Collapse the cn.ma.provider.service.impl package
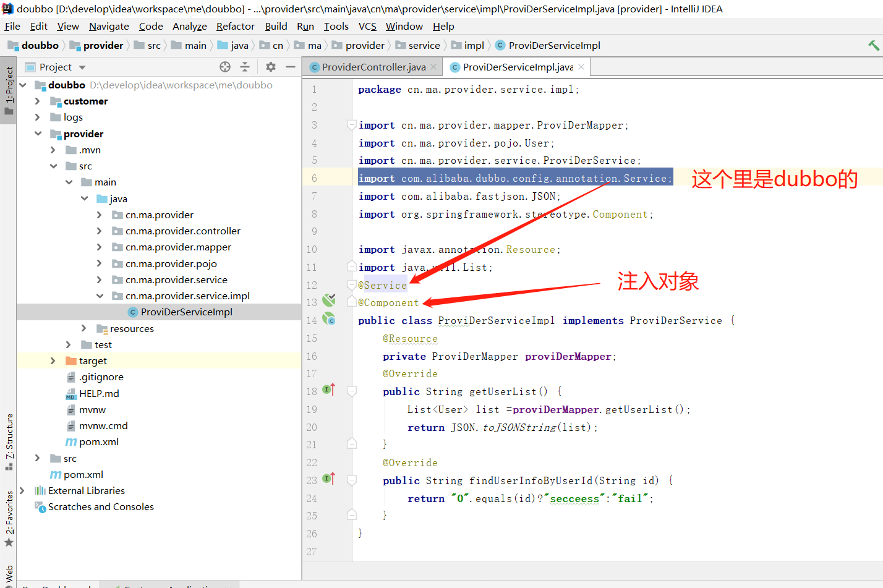 click(x=100, y=296)
